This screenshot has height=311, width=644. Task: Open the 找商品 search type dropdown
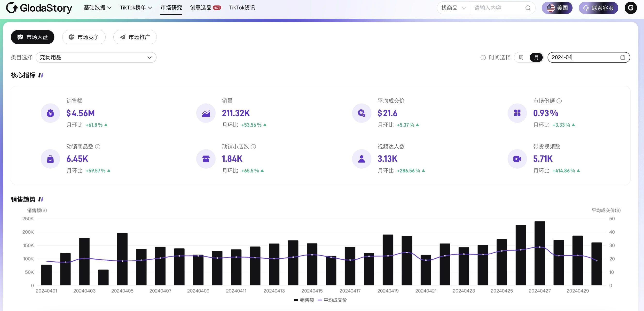coord(453,8)
